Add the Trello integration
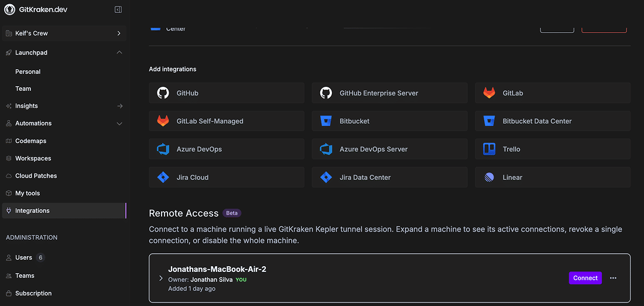 [x=553, y=149]
